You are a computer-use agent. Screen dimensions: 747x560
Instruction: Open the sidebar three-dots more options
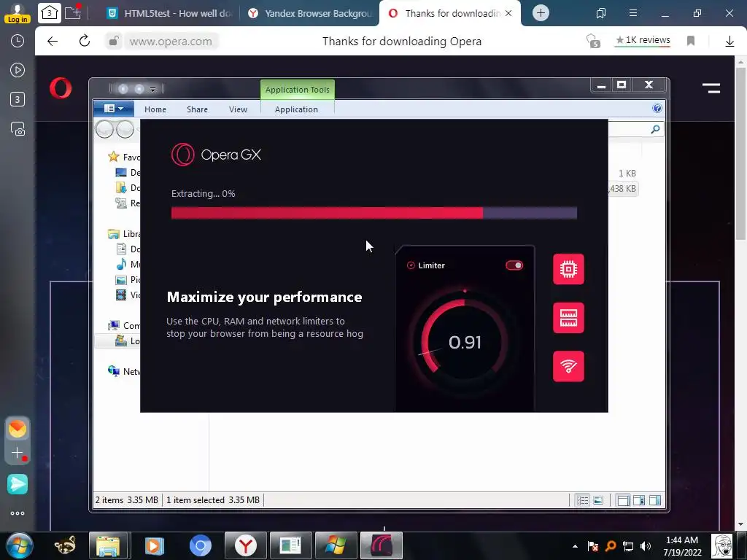(x=18, y=513)
